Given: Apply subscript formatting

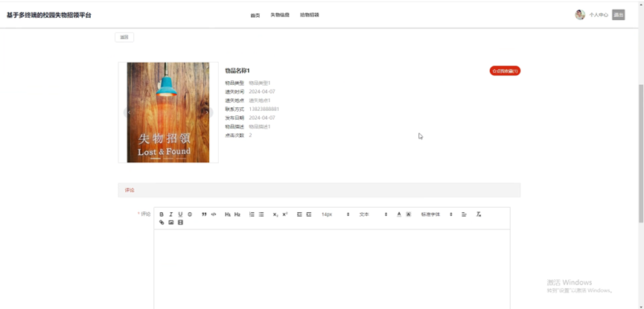Looking at the screenshot, I should [x=275, y=214].
